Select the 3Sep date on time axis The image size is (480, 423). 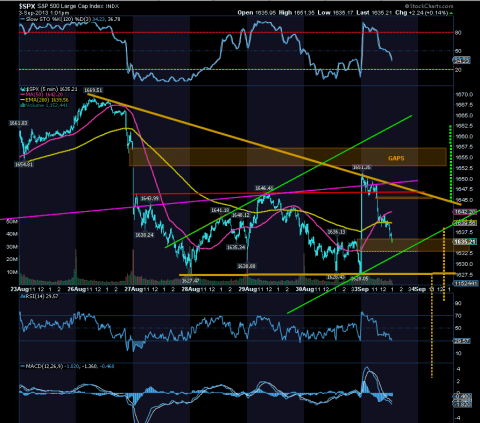pyautogui.click(x=362, y=289)
